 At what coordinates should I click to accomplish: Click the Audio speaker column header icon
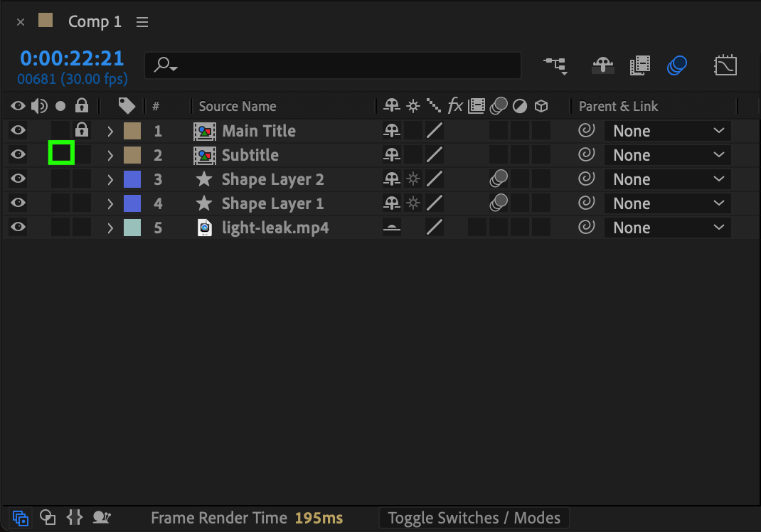(x=39, y=106)
